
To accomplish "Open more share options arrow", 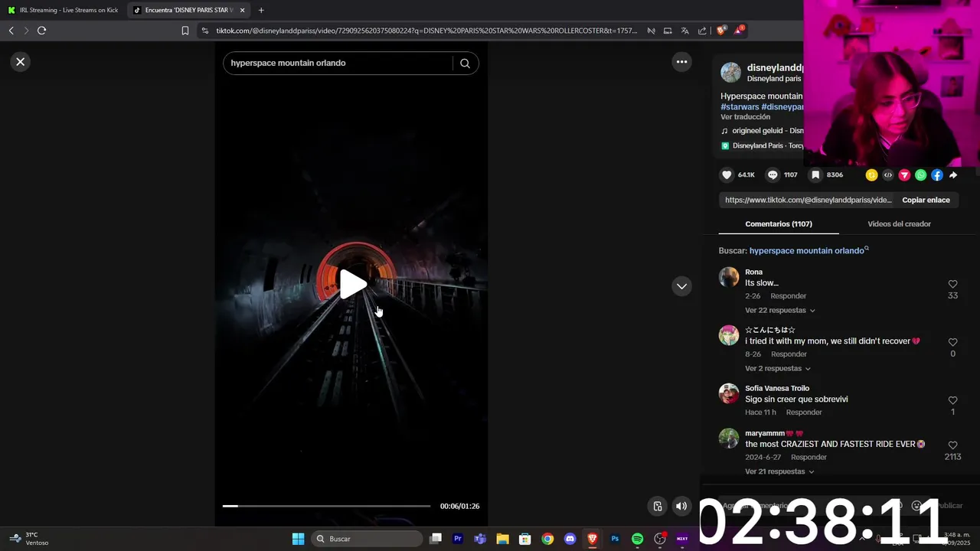I will click(x=953, y=175).
